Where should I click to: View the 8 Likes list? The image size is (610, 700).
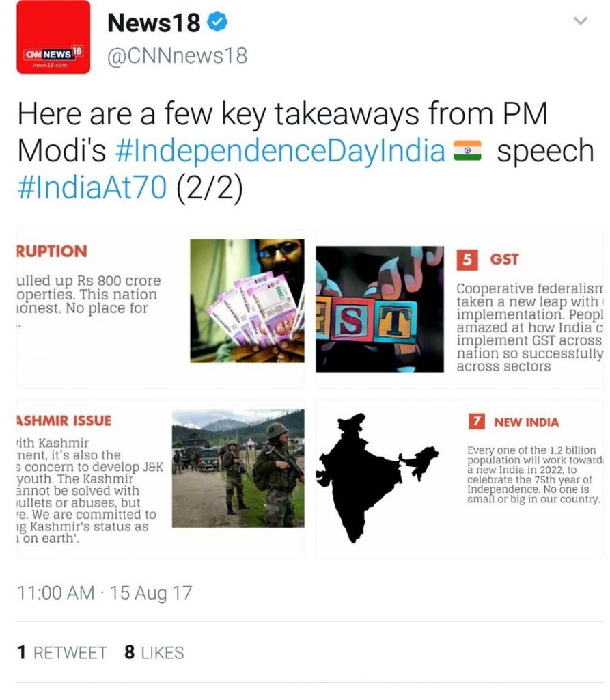(154, 653)
